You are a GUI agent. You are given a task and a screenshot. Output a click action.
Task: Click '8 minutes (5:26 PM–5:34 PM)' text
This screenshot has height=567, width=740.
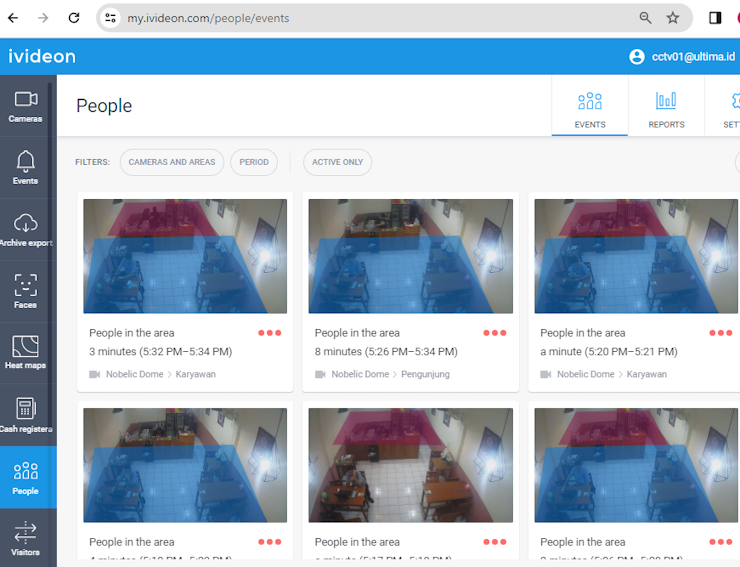pos(386,352)
